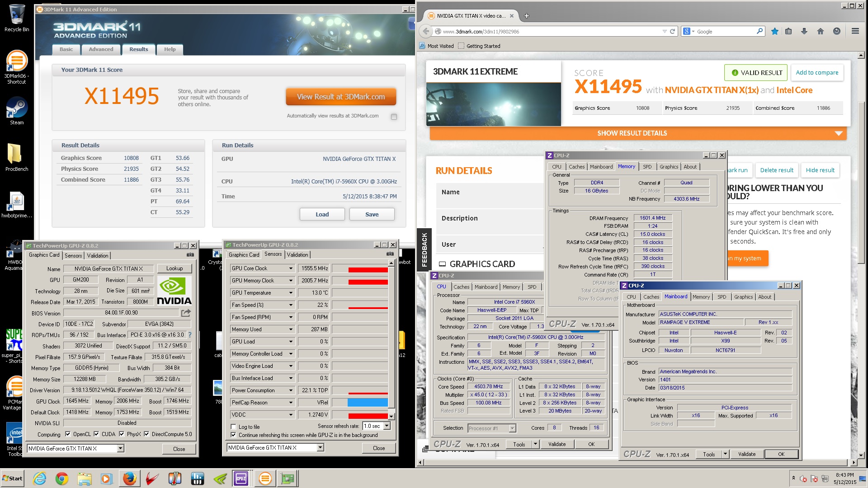Click the Google search magnifier icon
Image resolution: width=868 pixels, height=488 pixels.
(759, 31)
